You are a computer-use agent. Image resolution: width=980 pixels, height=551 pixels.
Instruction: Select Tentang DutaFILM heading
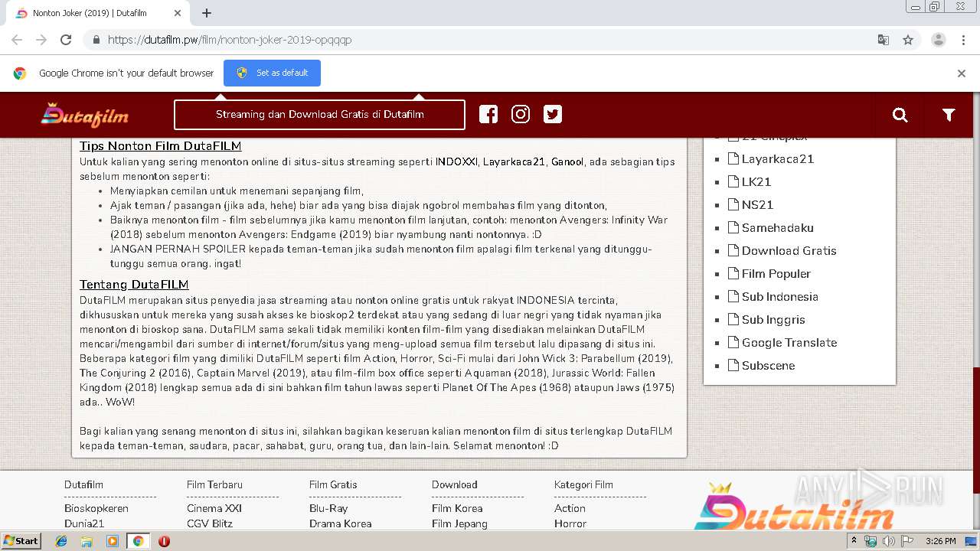(x=134, y=285)
